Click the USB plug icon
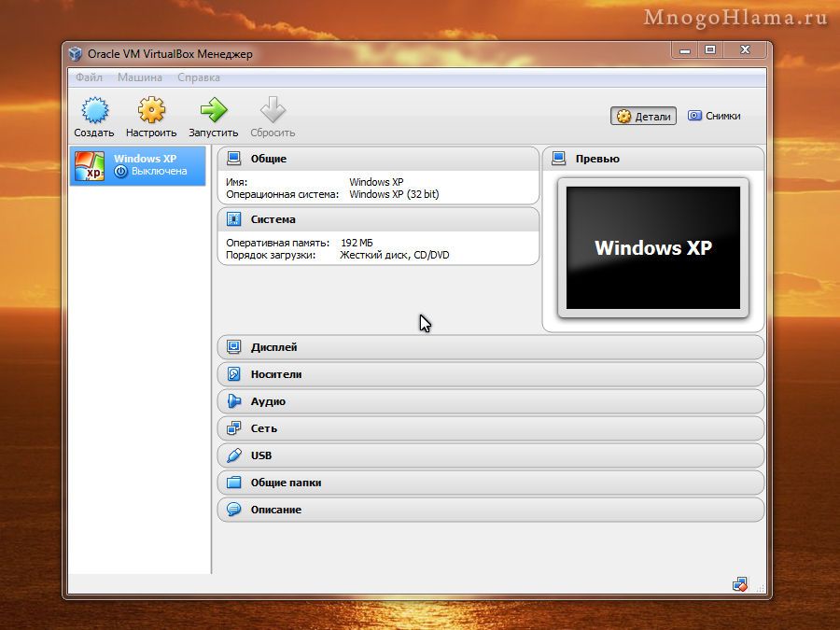The image size is (840, 630). (233, 455)
